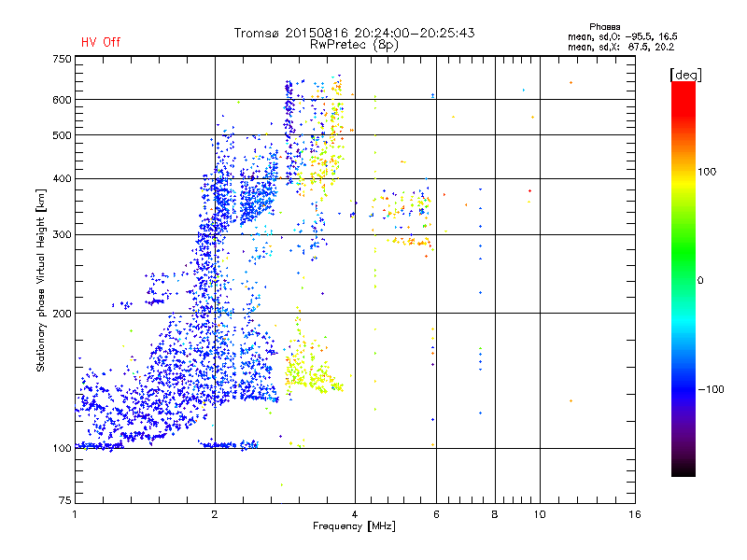Click the colorbar tick label '-100'
This screenshot has height=560, width=747.
tap(712, 389)
